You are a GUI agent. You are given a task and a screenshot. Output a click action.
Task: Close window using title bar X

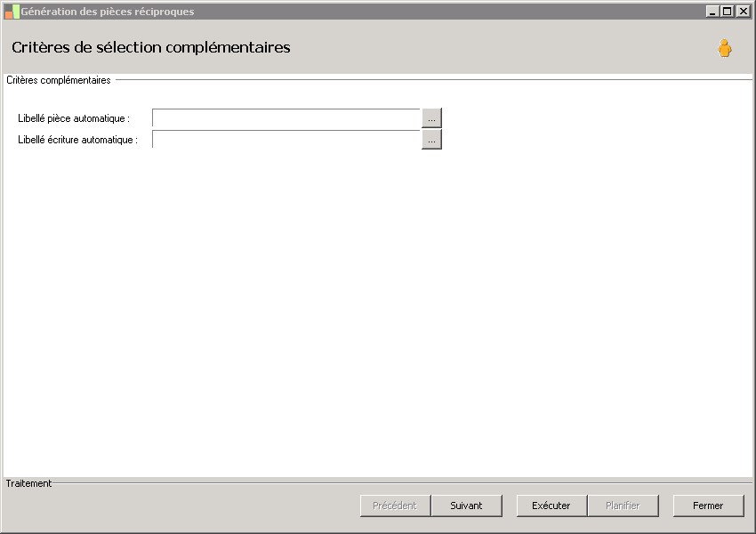tap(743, 11)
